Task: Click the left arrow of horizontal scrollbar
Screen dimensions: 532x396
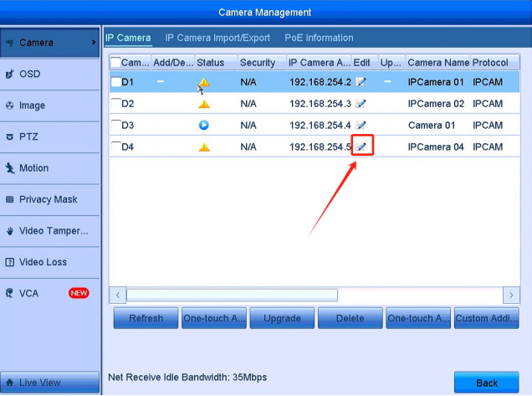Action: click(x=118, y=296)
